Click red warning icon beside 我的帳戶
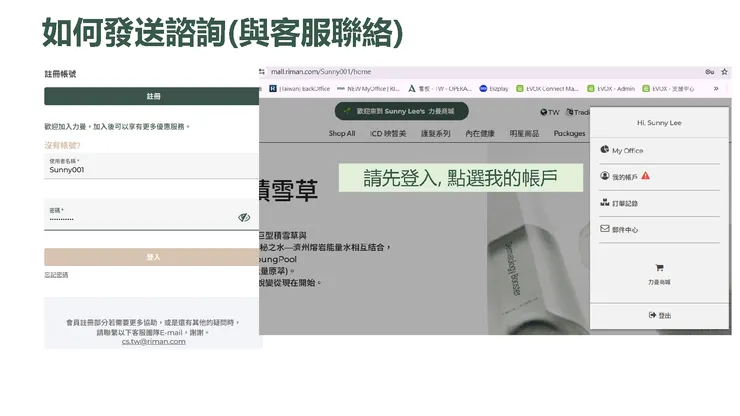This screenshot has width=740, height=416. (646, 176)
